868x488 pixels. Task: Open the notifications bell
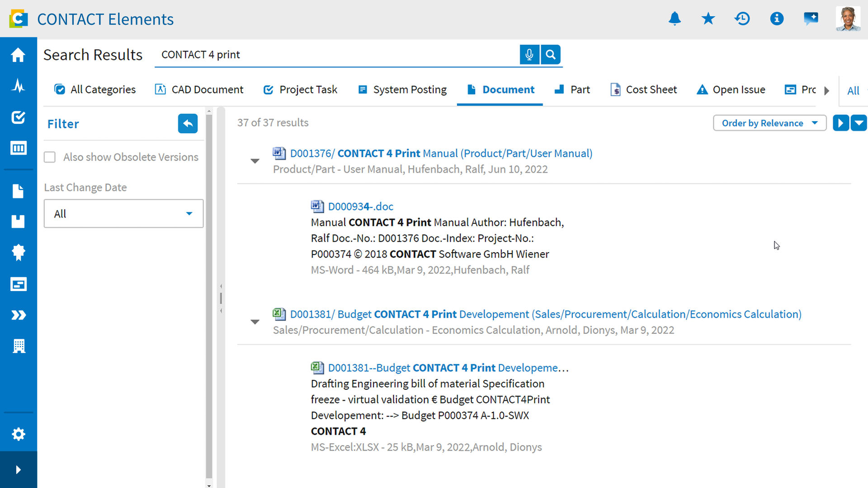(675, 19)
